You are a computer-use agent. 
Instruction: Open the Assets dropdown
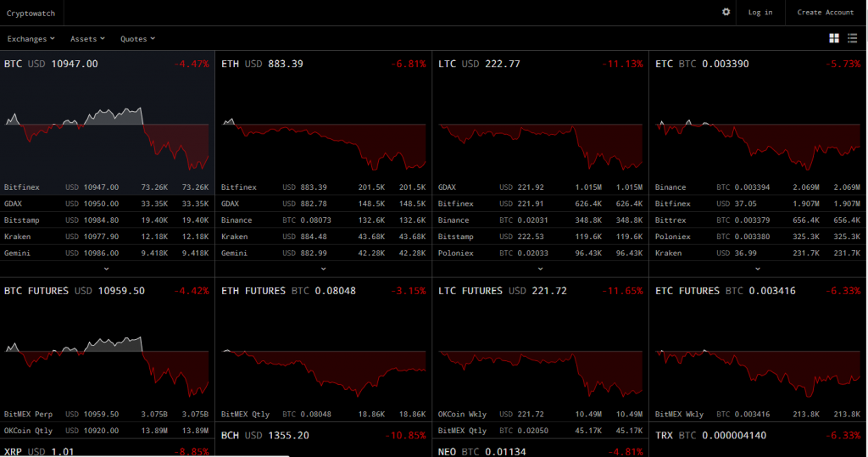(x=87, y=39)
